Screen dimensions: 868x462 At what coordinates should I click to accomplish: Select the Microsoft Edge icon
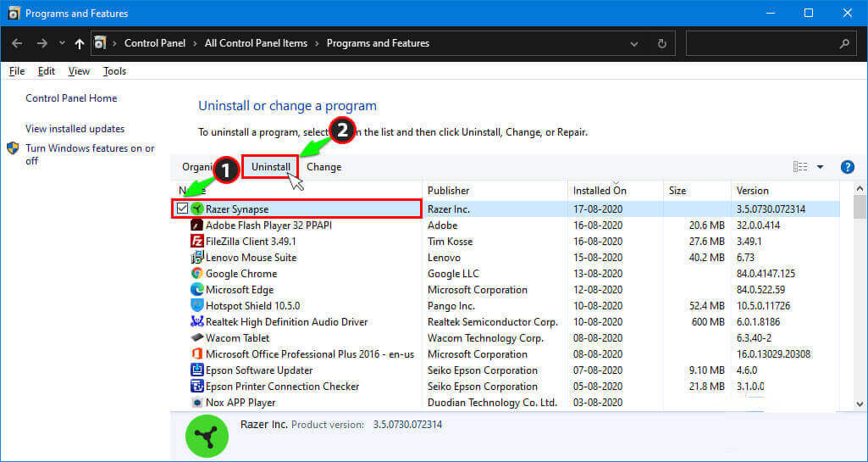pyautogui.click(x=196, y=290)
